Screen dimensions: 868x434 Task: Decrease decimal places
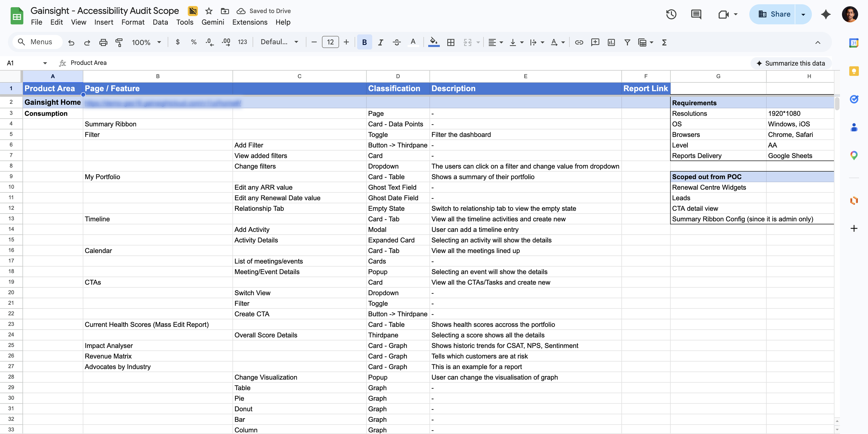coord(209,42)
